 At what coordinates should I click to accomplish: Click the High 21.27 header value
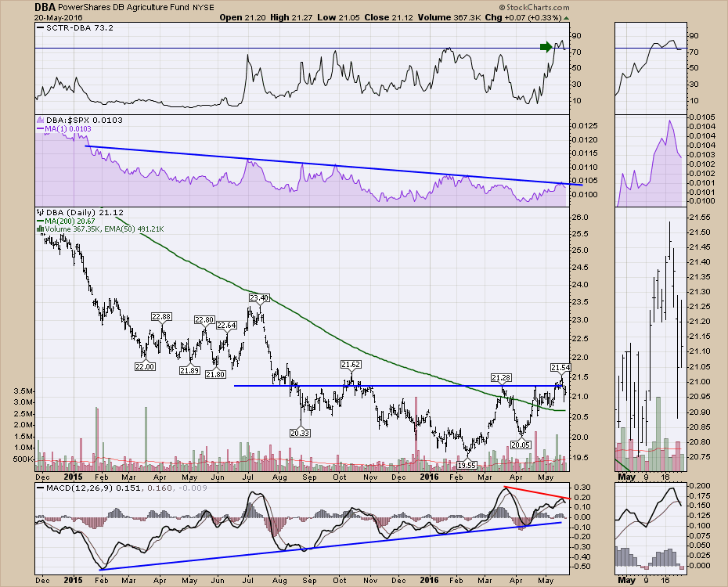coord(291,18)
